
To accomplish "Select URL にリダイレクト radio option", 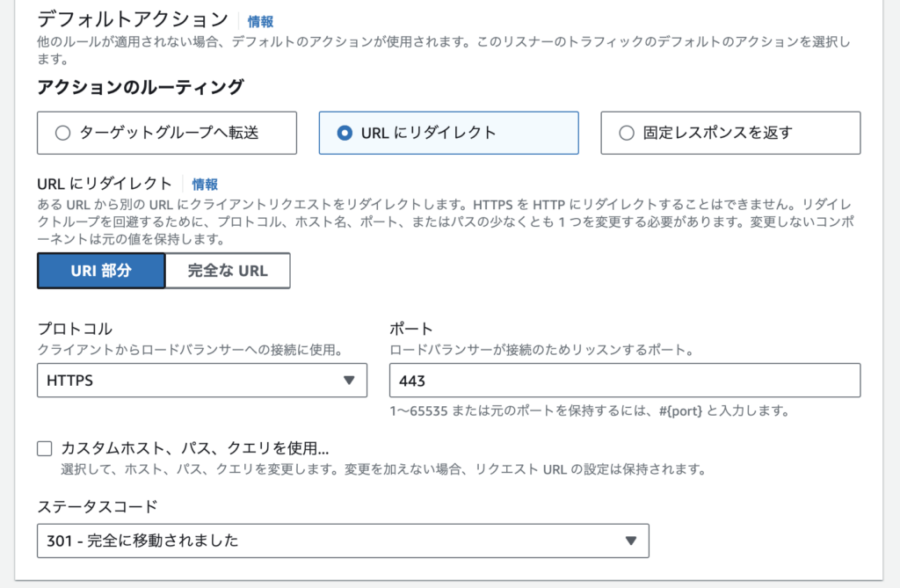I will [448, 133].
